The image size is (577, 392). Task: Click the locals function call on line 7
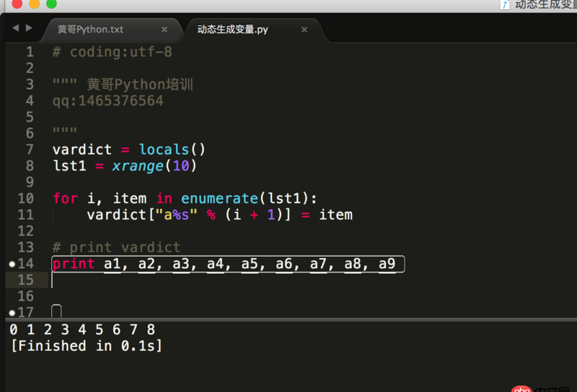(164, 150)
